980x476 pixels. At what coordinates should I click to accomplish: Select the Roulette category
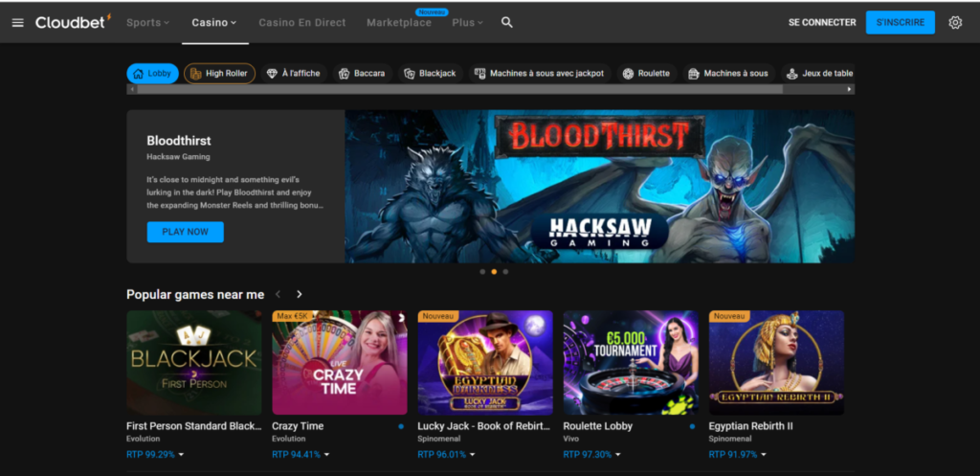coord(647,74)
